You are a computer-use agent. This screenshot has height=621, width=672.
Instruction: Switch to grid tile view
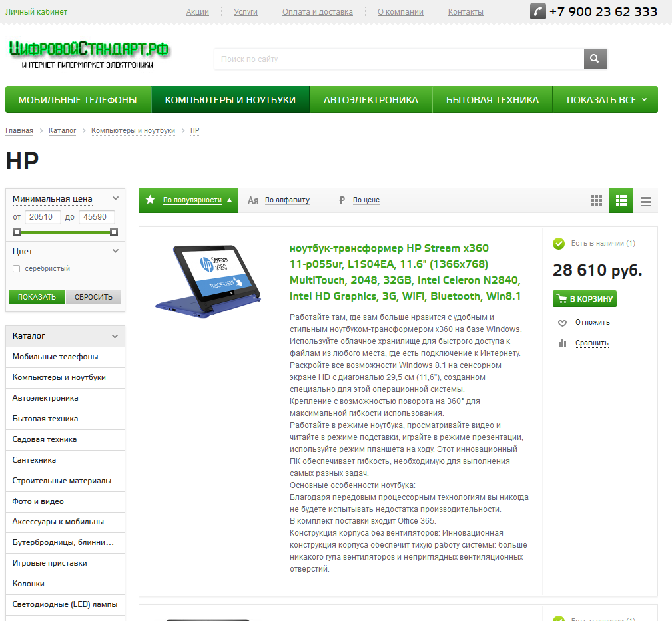[597, 200]
